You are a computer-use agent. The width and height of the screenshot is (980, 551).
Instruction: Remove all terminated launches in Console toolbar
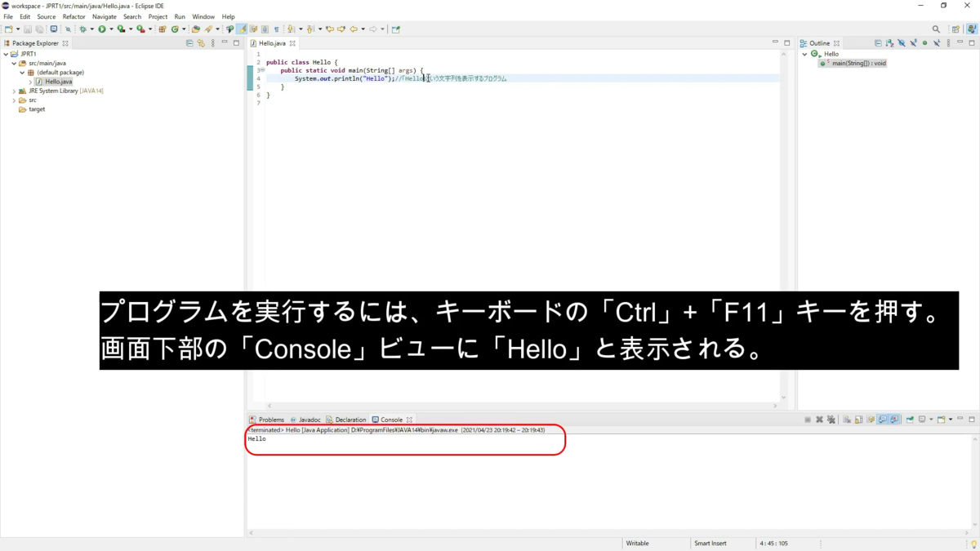(x=831, y=419)
